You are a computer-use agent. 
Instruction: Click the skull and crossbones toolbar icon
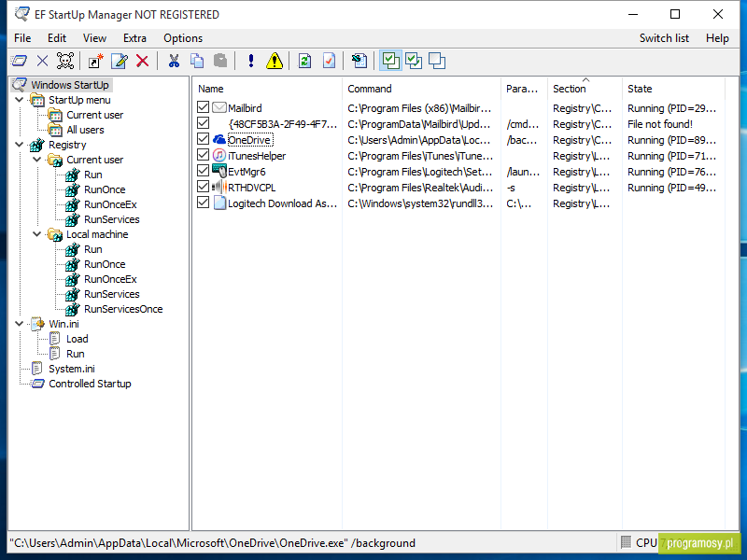[65, 61]
